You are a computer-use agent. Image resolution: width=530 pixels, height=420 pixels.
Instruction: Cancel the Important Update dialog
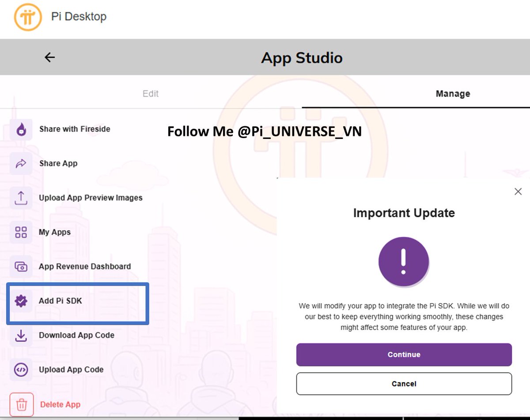(404, 384)
